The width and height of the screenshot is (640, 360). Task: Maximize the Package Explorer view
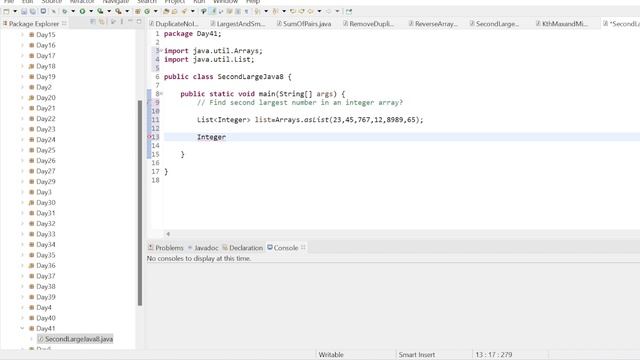[x=139, y=22]
